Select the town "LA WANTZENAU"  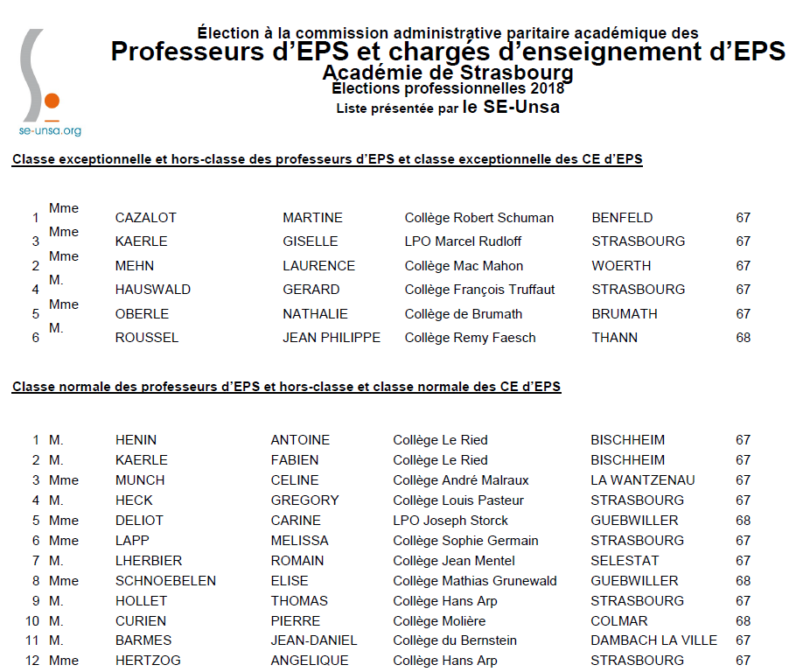[642, 480]
